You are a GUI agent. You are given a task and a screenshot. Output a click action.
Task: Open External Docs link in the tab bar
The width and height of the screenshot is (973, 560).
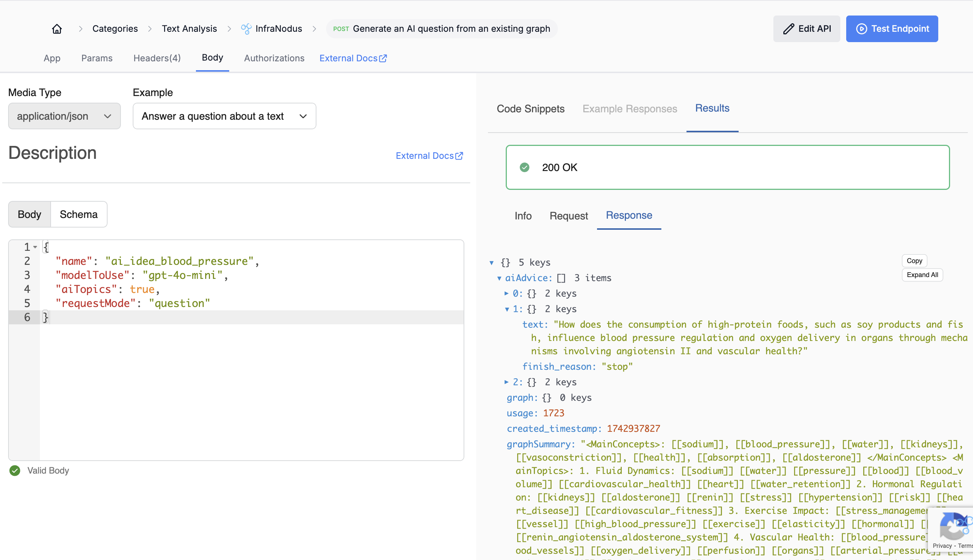click(353, 58)
